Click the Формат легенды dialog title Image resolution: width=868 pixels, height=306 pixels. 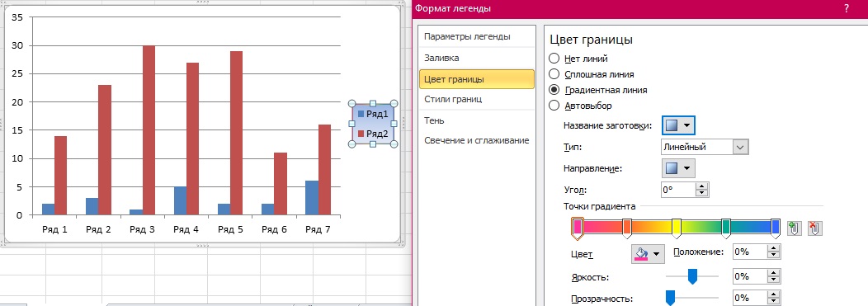tap(453, 8)
